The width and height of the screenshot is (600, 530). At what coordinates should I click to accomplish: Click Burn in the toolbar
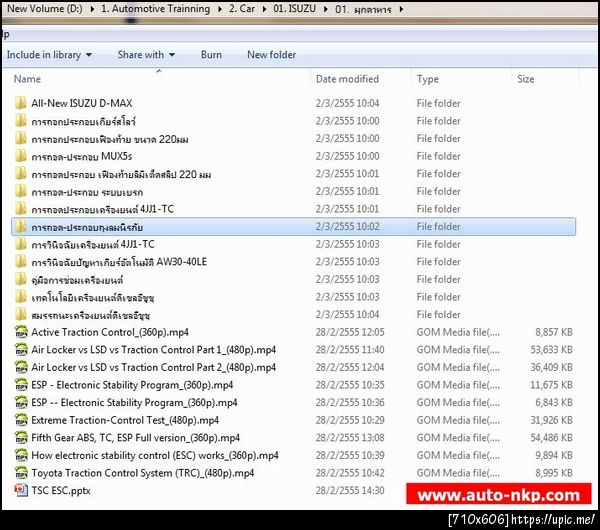[x=211, y=55]
